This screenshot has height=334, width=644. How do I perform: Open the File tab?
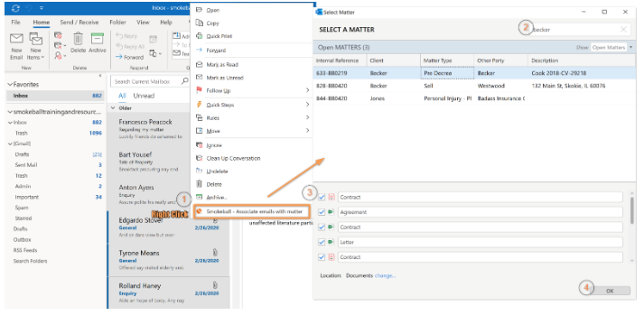(x=16, y=23)
